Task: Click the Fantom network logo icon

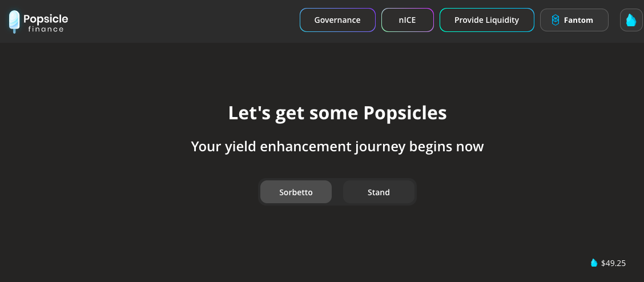Action: coord(556,20)
